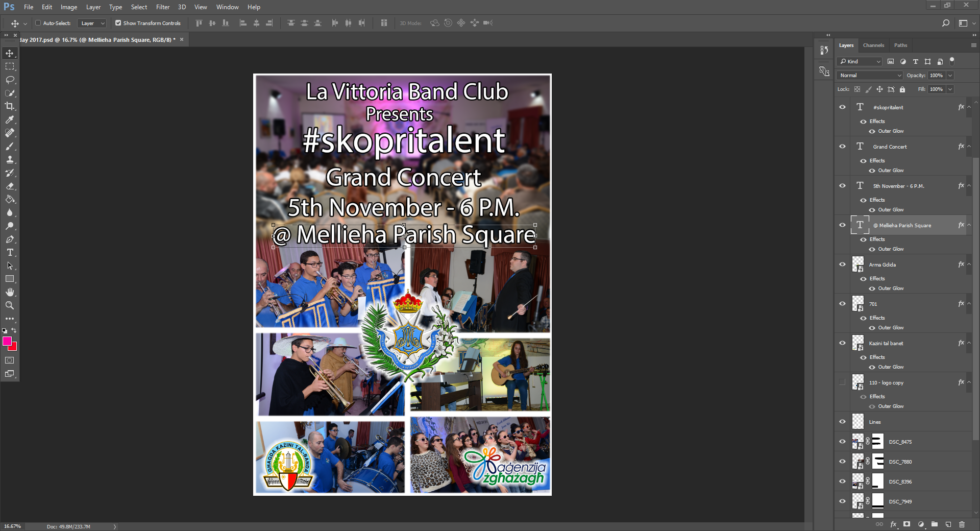Select the Blur tool
This screenshot has height=531, width=980.
coord(10,213)
